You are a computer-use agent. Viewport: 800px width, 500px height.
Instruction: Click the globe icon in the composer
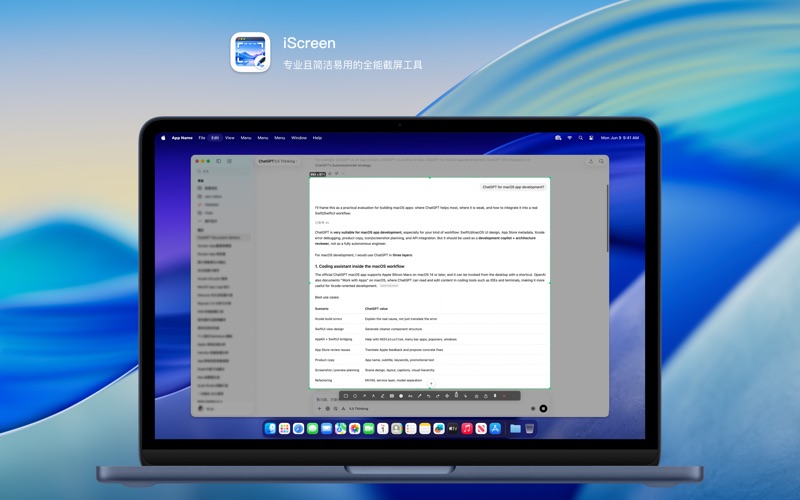click(328, 409)
